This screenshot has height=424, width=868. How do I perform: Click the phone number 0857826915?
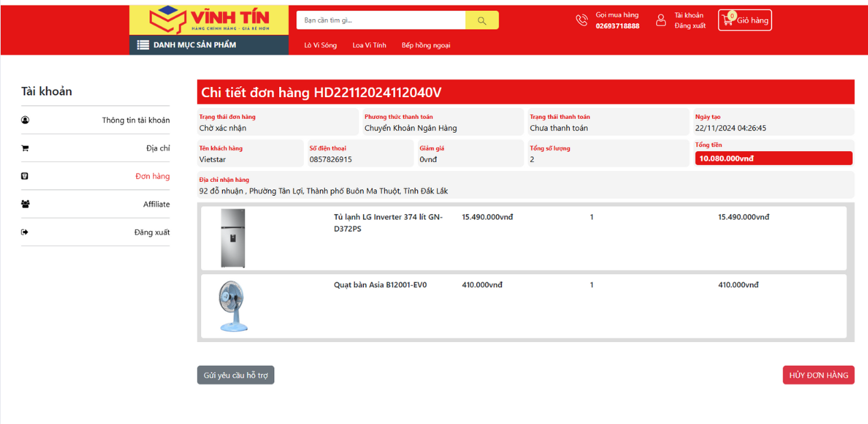point(331,159)
